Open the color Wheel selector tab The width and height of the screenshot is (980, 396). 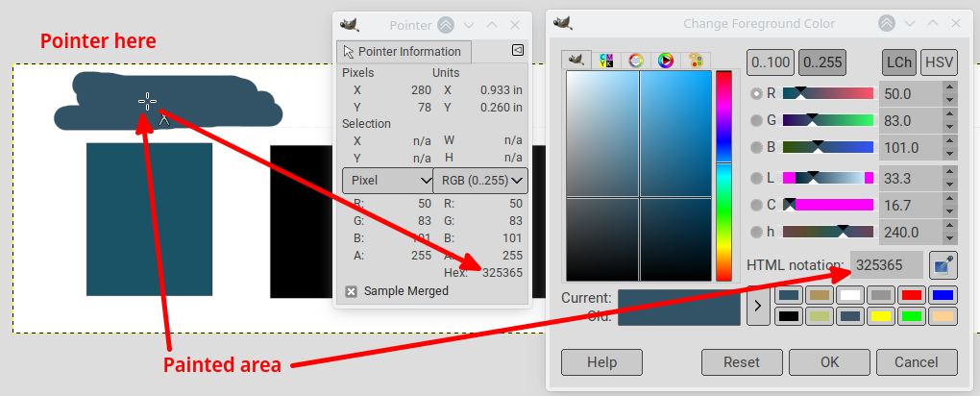coord(666,60)
